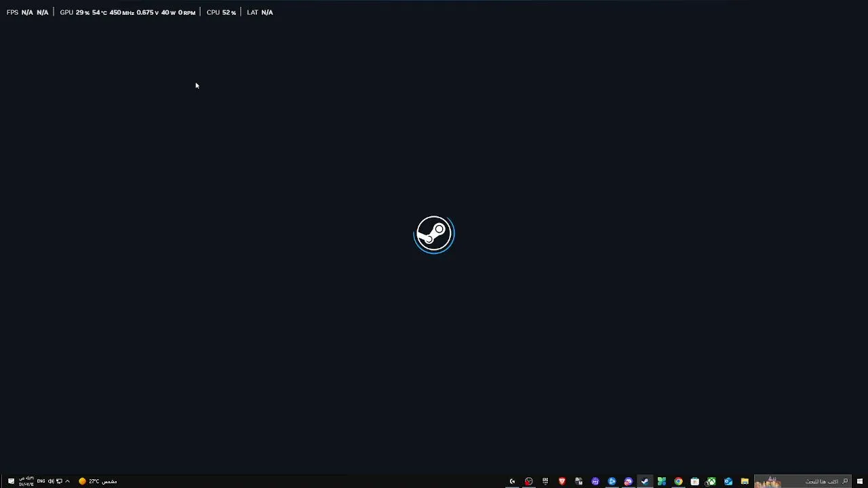This screenshot has width=868, height=488.
Task: Click the 40 W power readout
Action: (168, 12)
